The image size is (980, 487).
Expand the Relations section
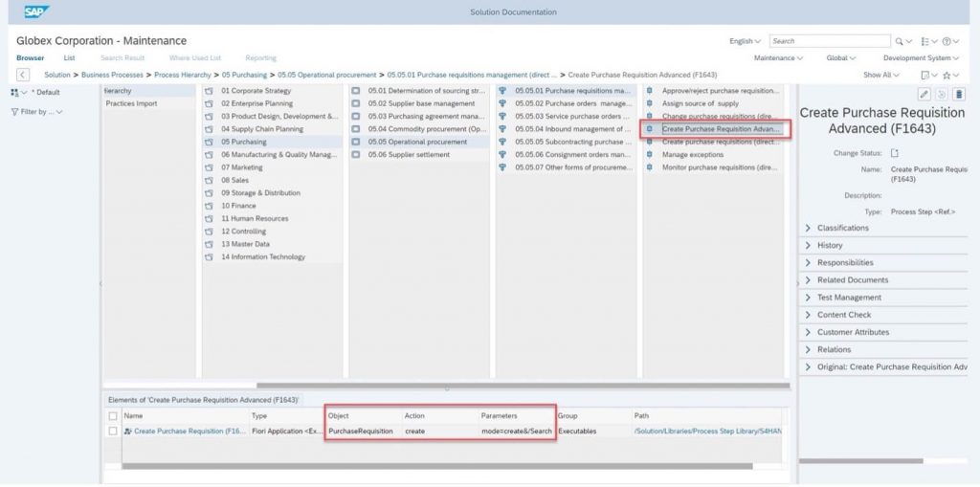click(x=808, y=349)
